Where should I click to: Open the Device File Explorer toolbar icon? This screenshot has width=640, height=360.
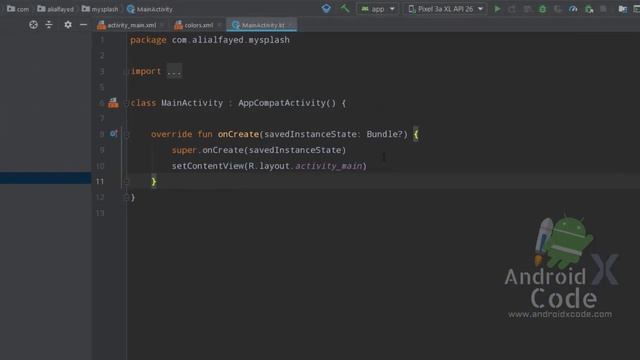pos(622,9)
